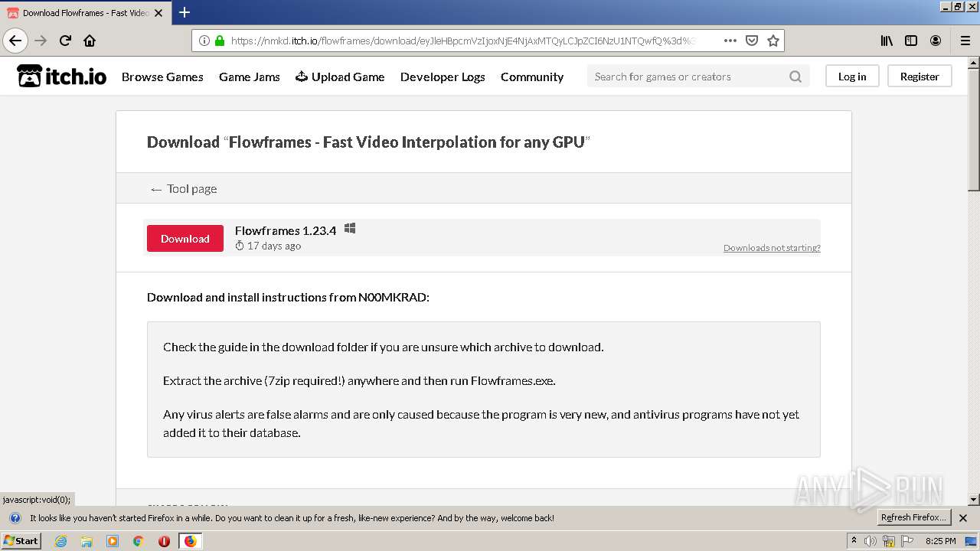Screen dimensions: 980x551
Task: Click the network tray icon
Action: [889, 541]
